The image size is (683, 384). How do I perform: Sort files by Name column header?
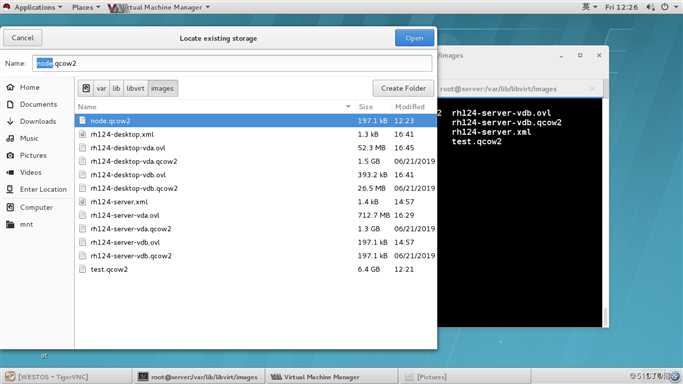[x=214, y=107]
